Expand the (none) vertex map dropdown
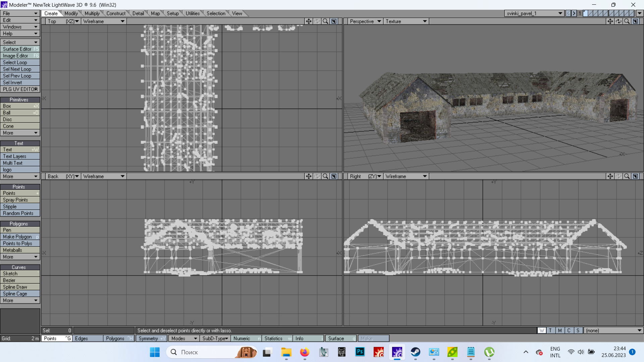Screen dimensions: 644x362 613,330
